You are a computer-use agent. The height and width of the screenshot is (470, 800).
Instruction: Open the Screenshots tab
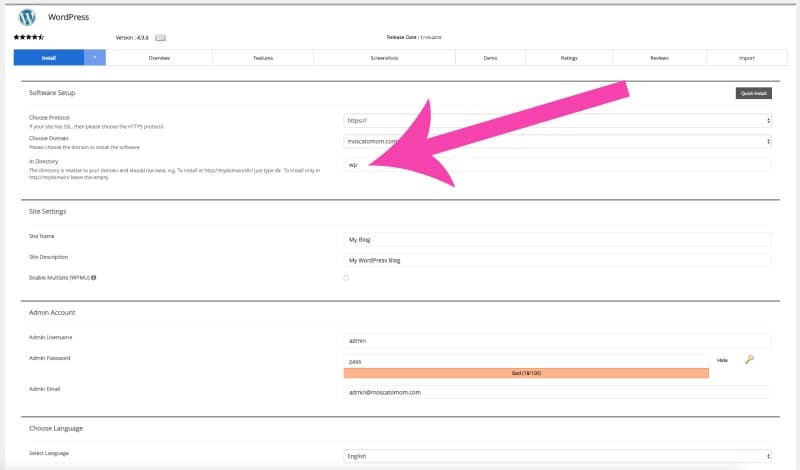click(384, 58)
